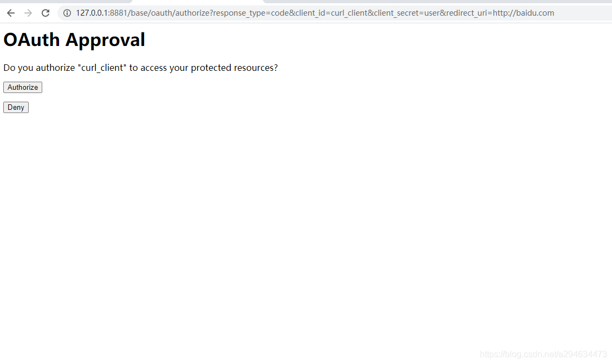
Task: Click the Authorize button
Action: tap(23, 87)
